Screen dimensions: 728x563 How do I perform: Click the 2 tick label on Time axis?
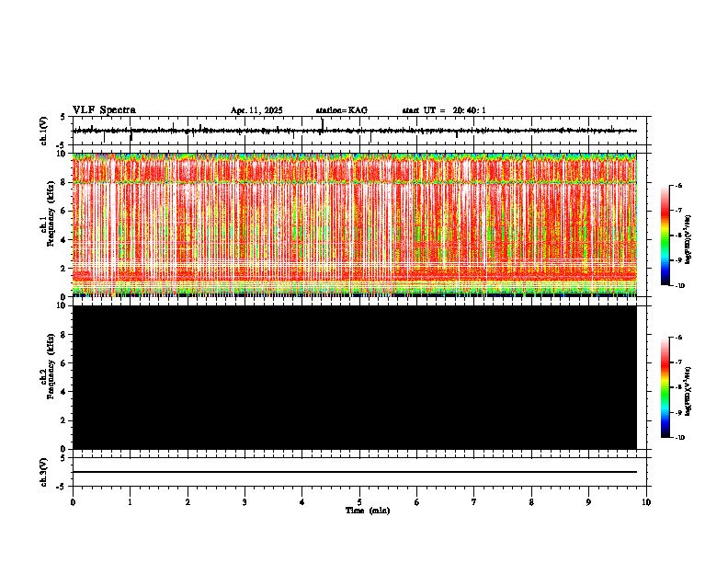pos(188,502)
